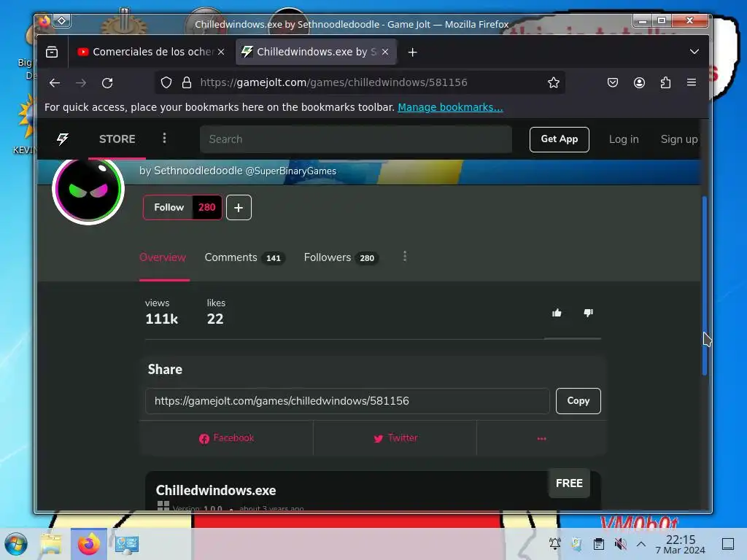Add game to a playlist with plus
The image size is (747, 560).
[239, 208]
